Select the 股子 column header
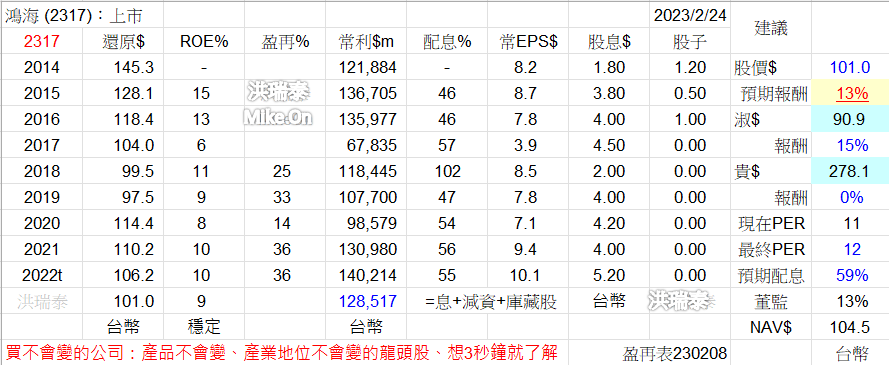This screenshot has height=365, width=889. click(x=690, y=41)
